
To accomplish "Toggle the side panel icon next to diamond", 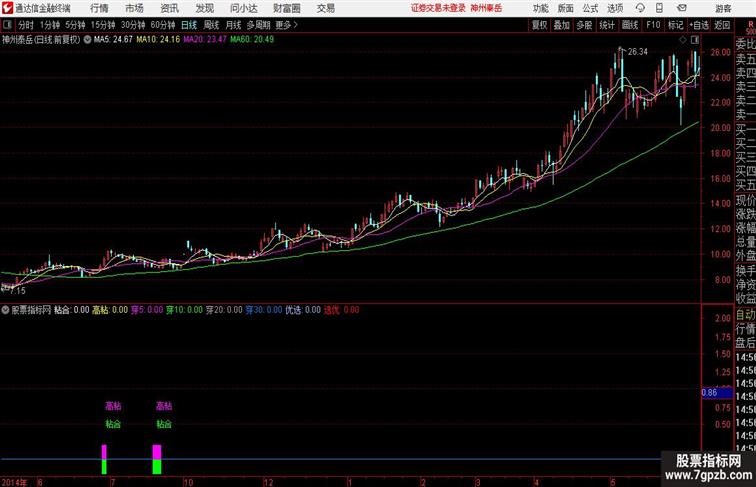I will click(x=695, y=40).
